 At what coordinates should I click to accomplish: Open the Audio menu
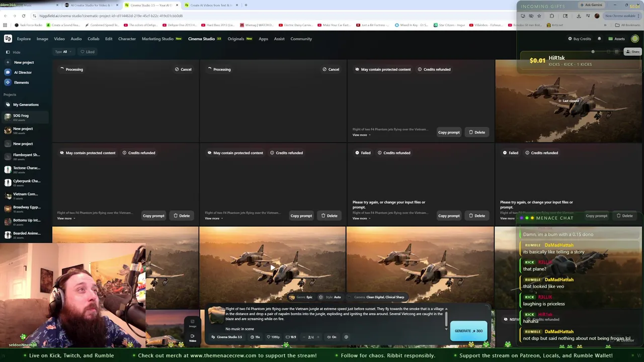(x=76, y=39)
